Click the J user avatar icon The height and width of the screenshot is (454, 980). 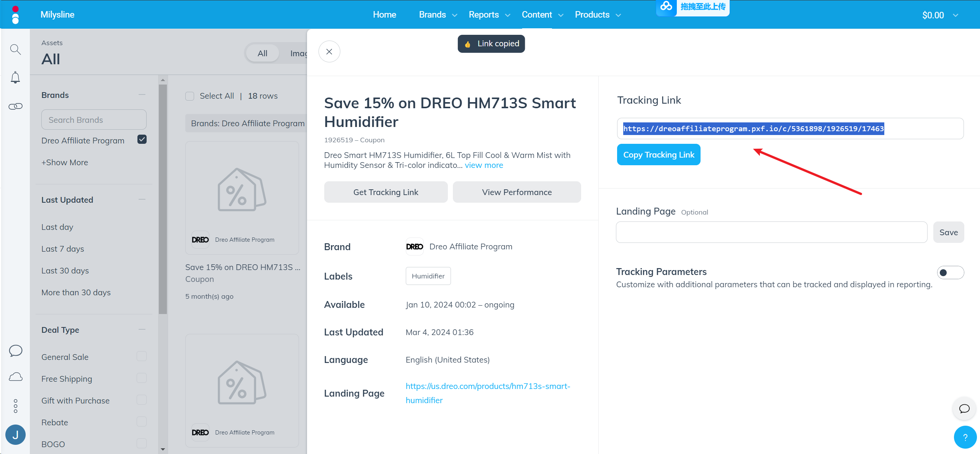[15, 434]
